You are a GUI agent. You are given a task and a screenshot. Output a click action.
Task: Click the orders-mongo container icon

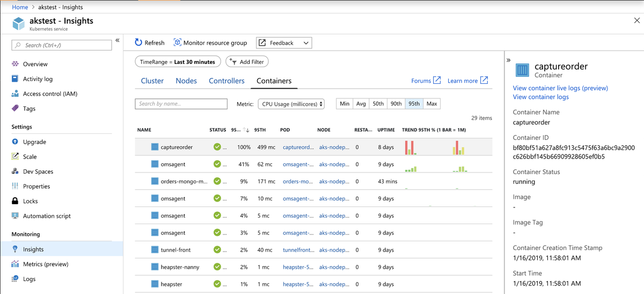[155, 181]
